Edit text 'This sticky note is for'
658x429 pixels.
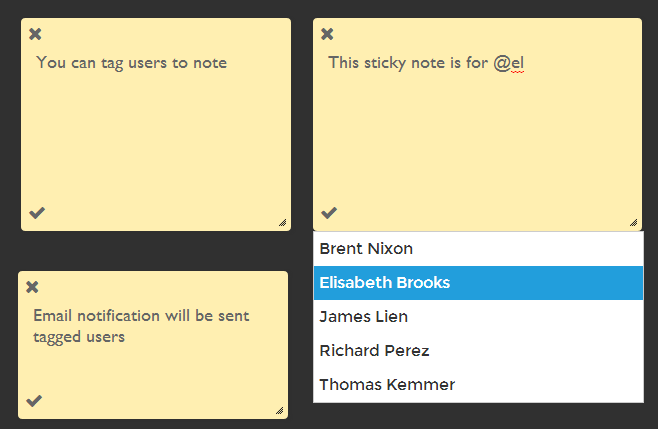tap(408, 63)
